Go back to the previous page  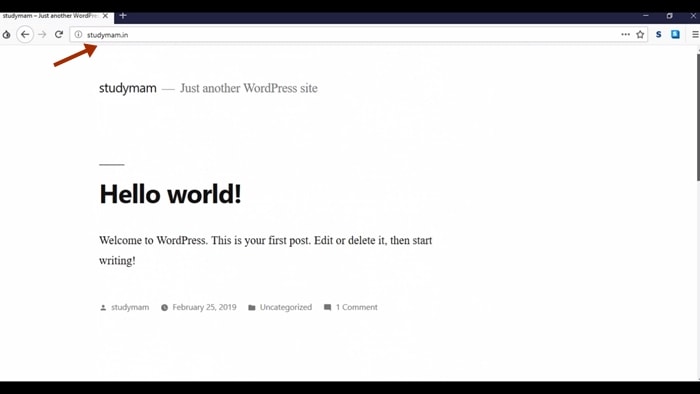pos(25,34)
